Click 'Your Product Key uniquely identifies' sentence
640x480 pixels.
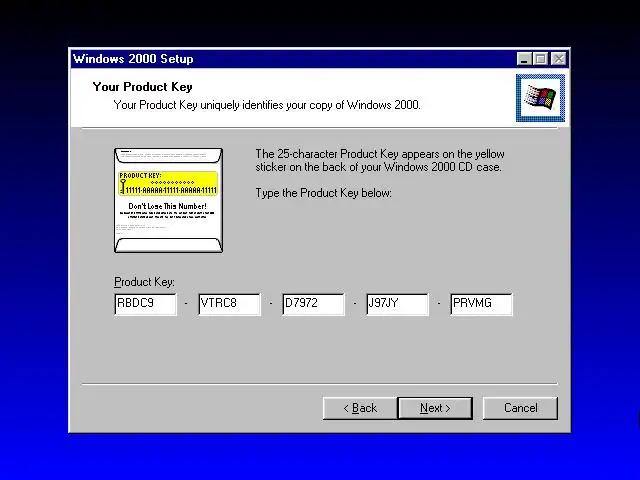point(267,105)
